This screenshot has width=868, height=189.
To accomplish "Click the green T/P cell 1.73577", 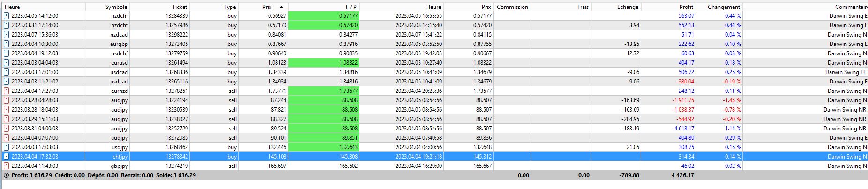I will 323,91.
